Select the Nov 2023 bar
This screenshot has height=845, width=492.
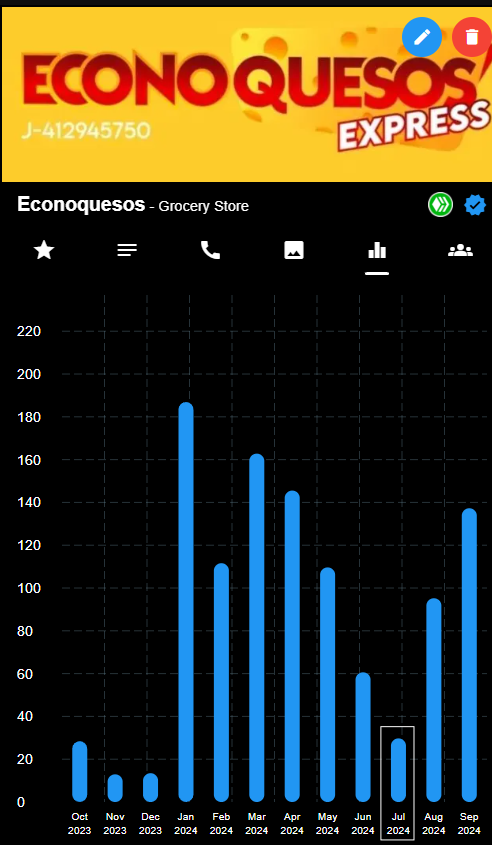115,788
